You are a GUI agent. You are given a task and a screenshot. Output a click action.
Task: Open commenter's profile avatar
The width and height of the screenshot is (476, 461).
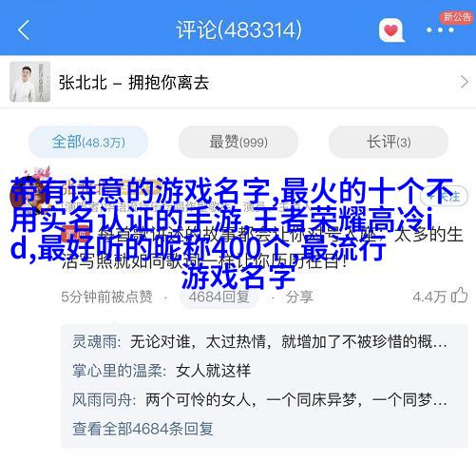[30, 191]
